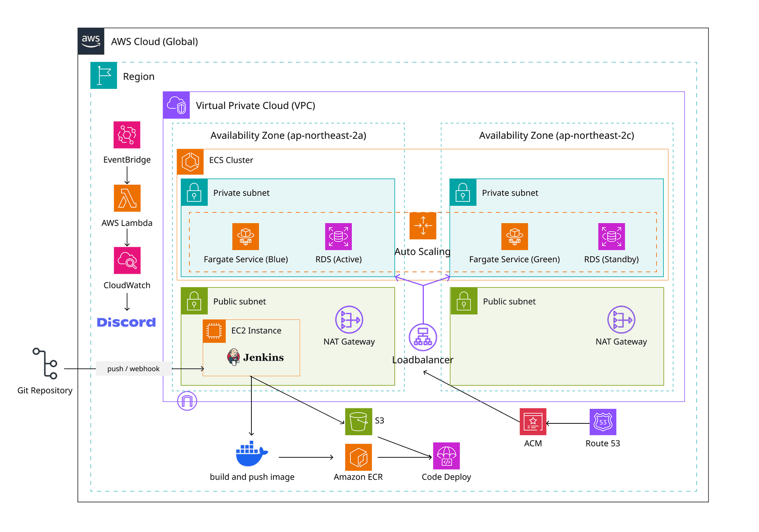
Task: Click the Git Repository icon
Action: (45, 363)
